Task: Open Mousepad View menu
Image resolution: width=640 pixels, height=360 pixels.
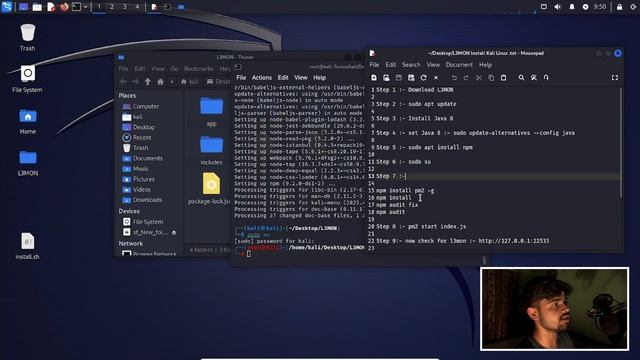Action: tap(433, 65)
